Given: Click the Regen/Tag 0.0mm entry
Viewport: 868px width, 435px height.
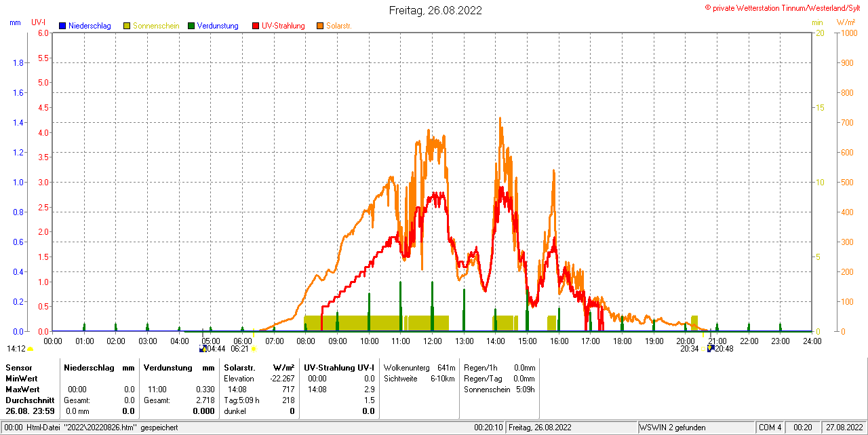Looking at the screenshot, I should pyautogui.click(x=500, y=378).
